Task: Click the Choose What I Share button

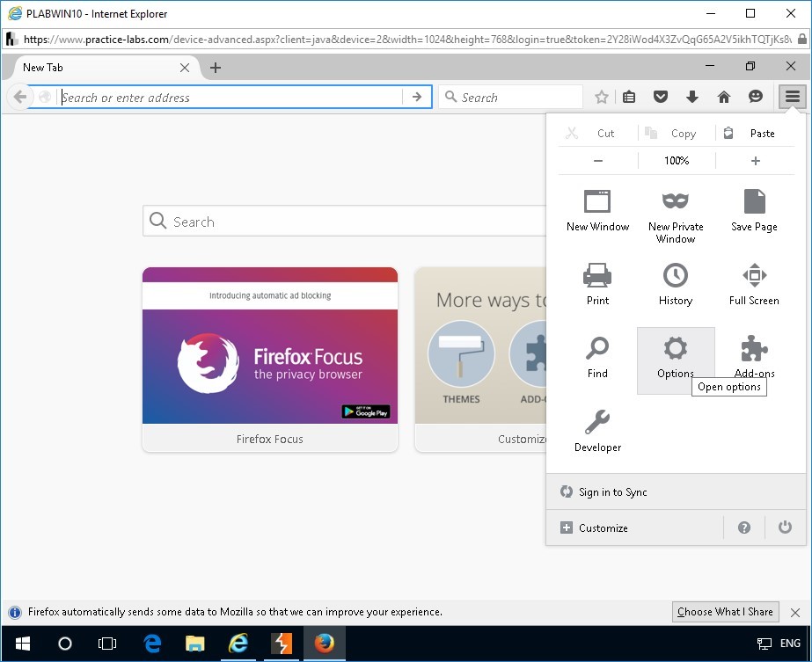Action: coord(725,612)
